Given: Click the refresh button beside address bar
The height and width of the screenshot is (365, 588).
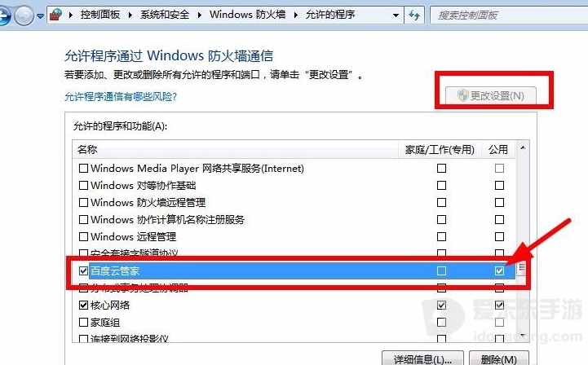Looking at the screenshot, I should click(x=414, y=15).
